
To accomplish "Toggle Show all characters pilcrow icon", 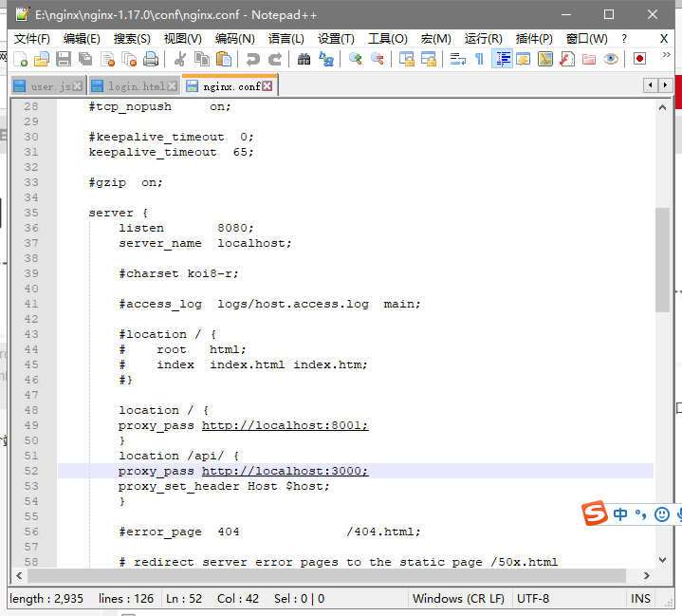I will [x=479, y=59].
